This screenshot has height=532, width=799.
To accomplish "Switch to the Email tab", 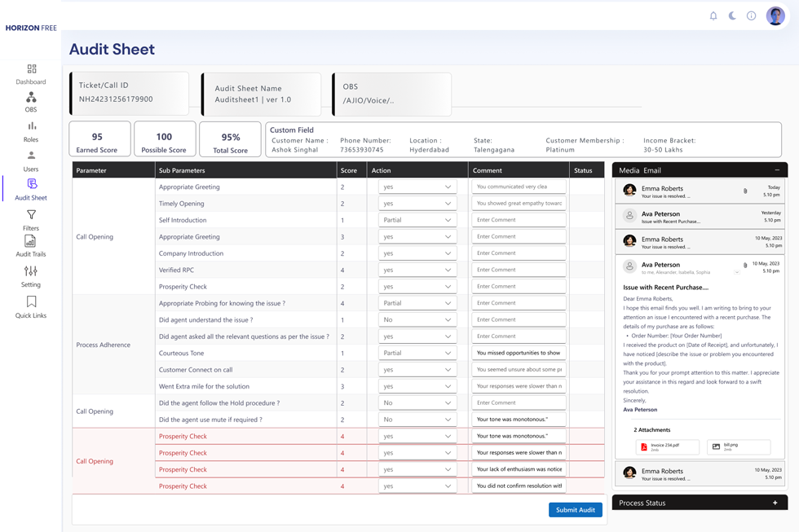I will pos(652,170).
